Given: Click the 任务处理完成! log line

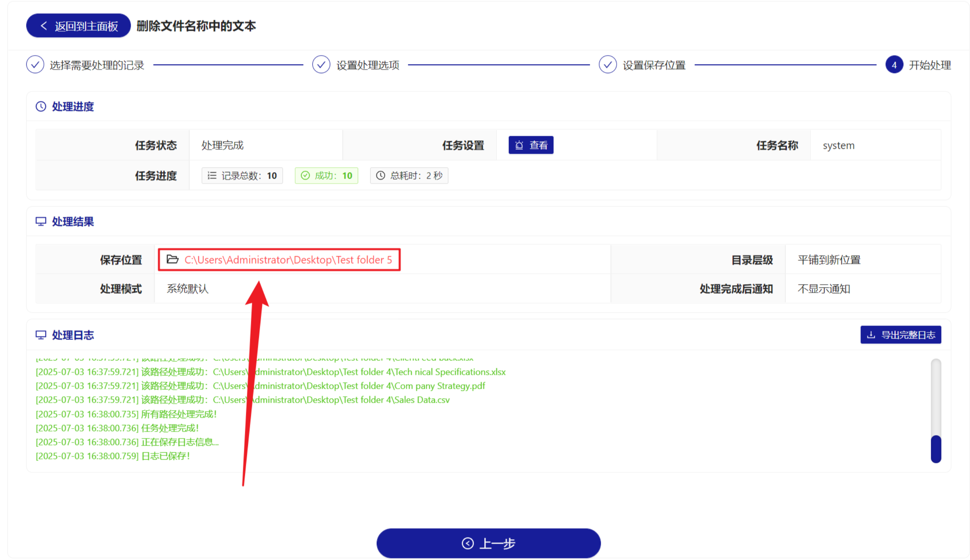Looking at the screenshot, I should (117, 428).
